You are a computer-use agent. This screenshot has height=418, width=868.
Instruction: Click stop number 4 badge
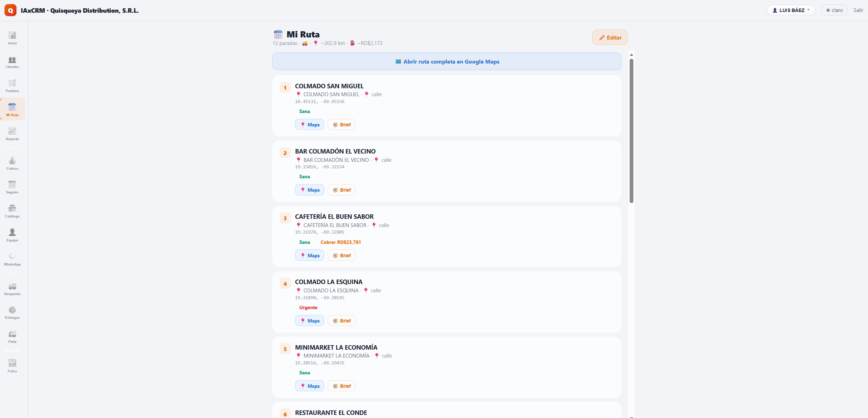tap(285, 284)
